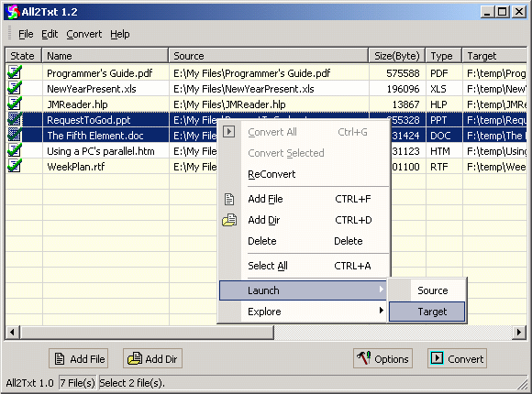Toggle state checkbox for WeekPlan.rtf
This screenshot has width=532, height=394.
tap(15, 166)
